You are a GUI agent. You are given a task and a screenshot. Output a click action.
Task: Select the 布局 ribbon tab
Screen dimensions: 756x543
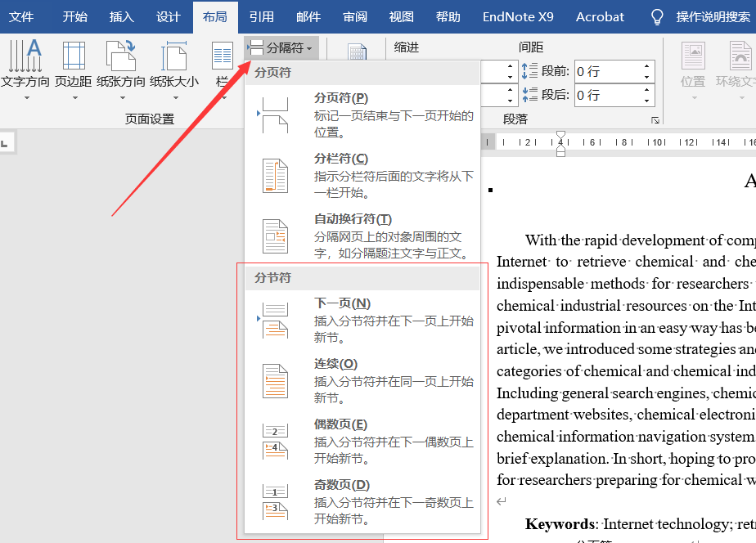tap(215, 17)
